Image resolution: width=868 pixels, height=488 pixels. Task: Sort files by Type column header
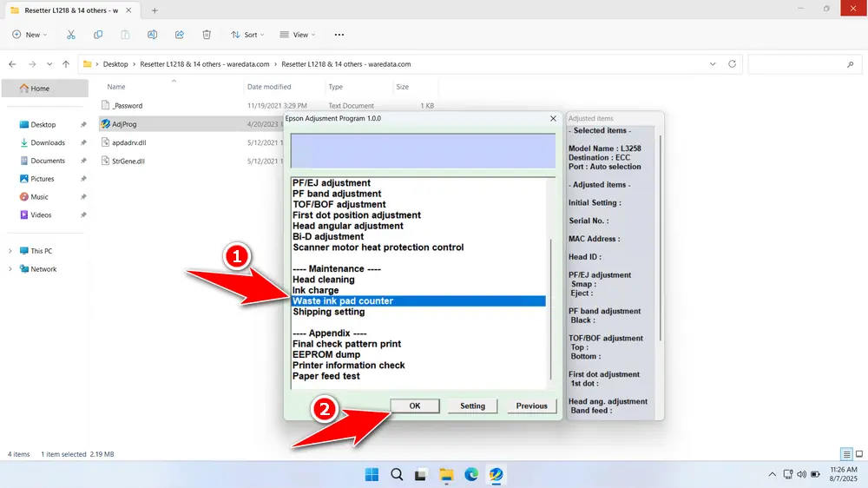coord(335,87)
